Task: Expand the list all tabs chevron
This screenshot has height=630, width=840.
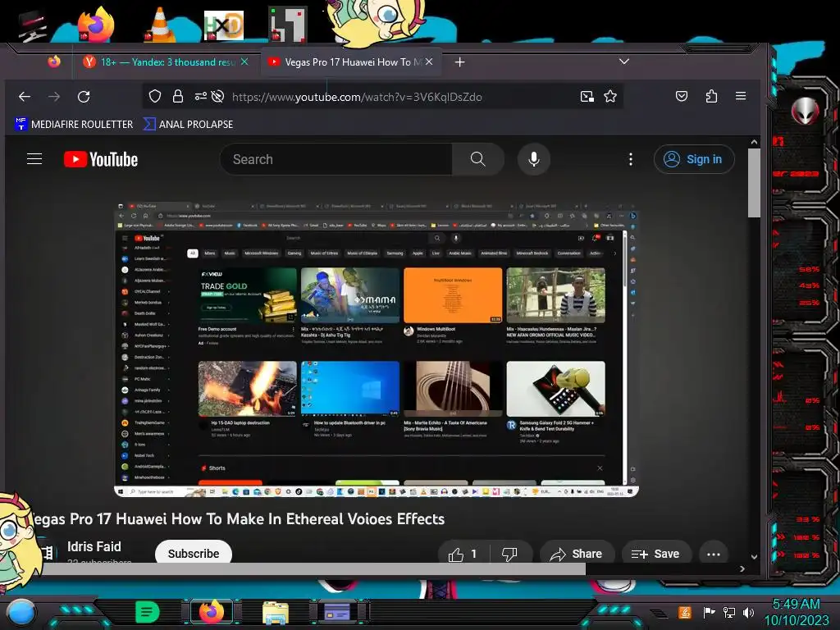Action: tap(624, 61)
